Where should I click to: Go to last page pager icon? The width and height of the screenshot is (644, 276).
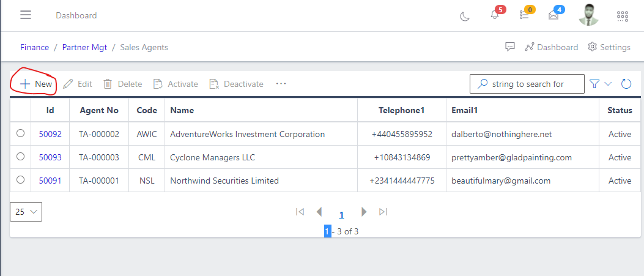[383, 212]
